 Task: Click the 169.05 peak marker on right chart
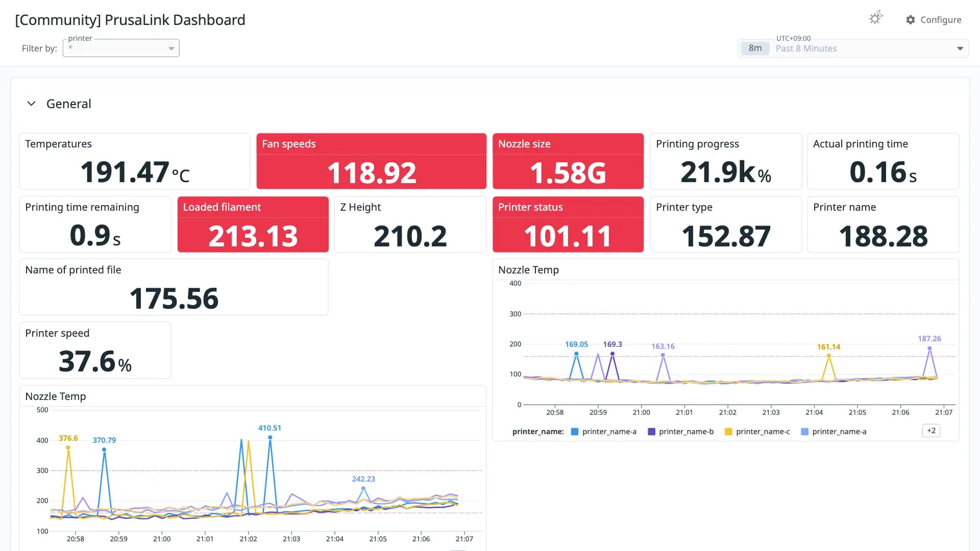click(x=576, y=354)
